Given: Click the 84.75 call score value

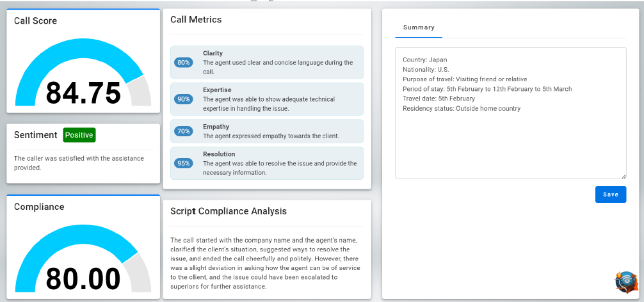Looking at the screenshot, I should [x=83, y=93].
